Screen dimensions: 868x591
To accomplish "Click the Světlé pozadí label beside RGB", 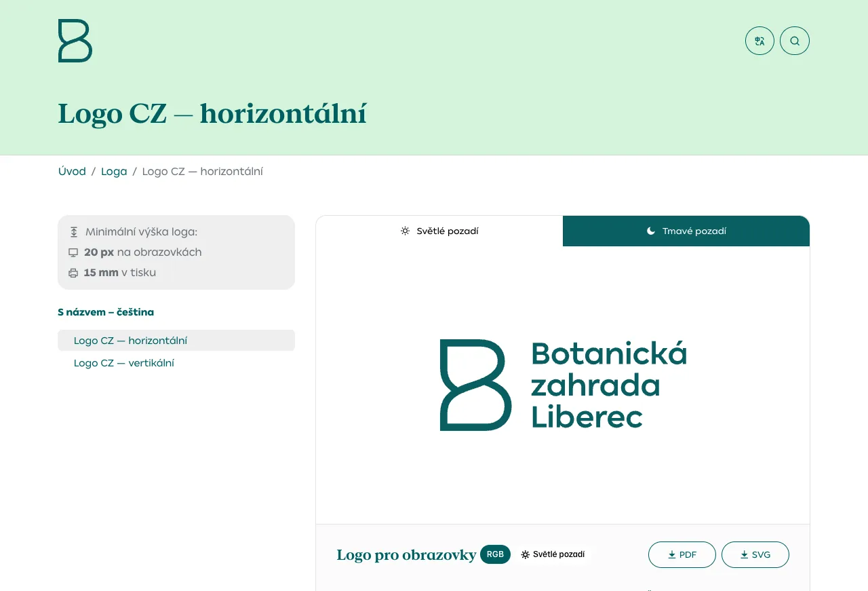I will tap(553, 554).
